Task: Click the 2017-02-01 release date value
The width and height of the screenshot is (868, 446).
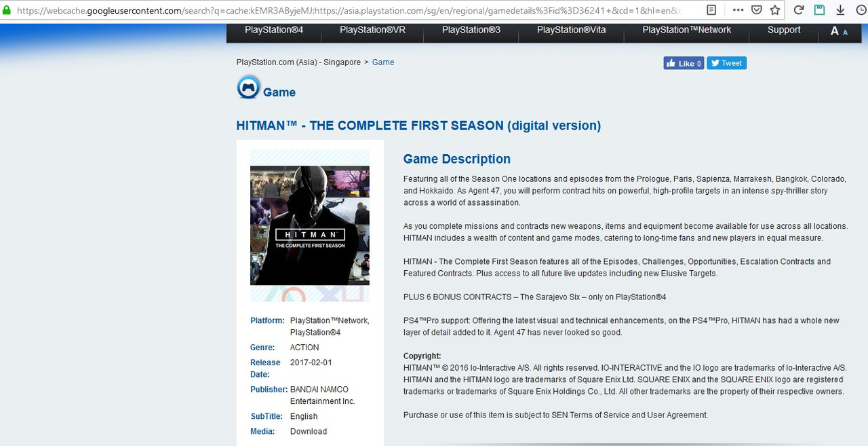Action: coord(311,363)
